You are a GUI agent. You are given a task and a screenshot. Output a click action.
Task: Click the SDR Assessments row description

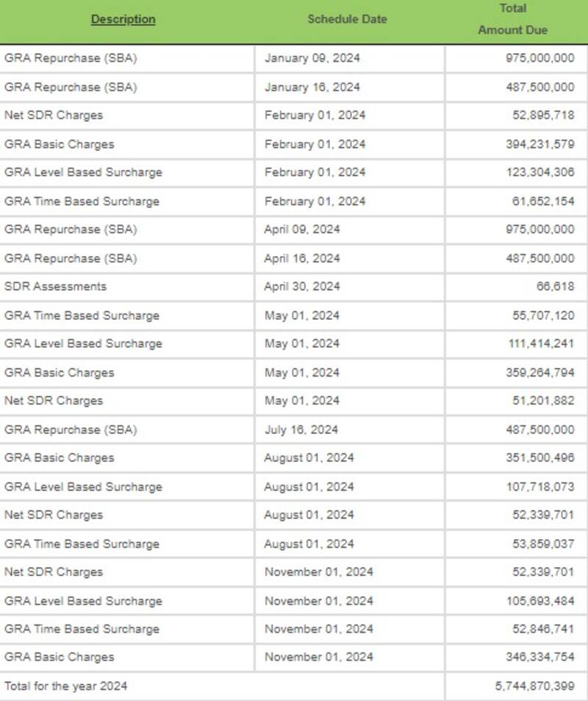(x=55, y=286)
